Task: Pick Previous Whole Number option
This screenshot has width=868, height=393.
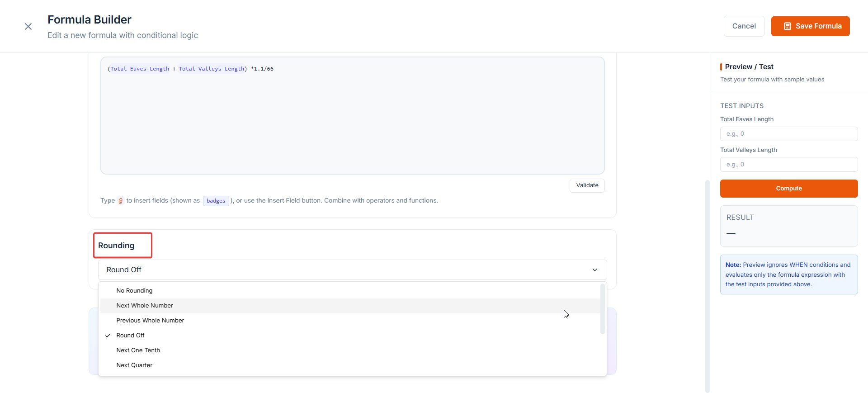Action: (350, 321)
